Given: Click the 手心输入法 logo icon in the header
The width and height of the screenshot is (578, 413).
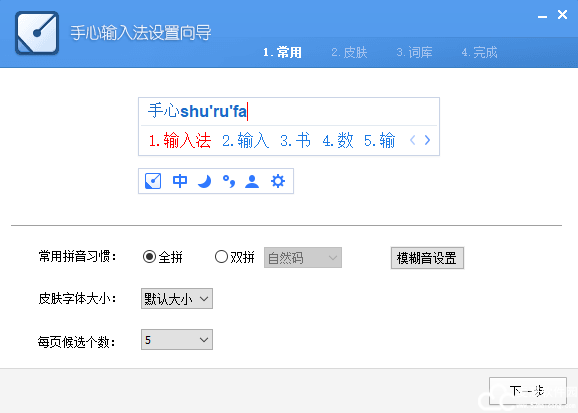Looking at the screenshot, I should 37,33.
